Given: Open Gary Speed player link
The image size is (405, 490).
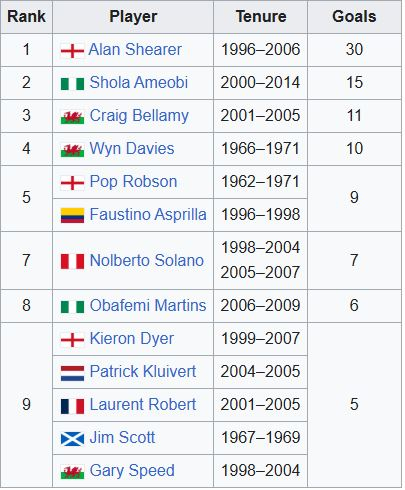Looking at the screenshot, I should [132, 471].
